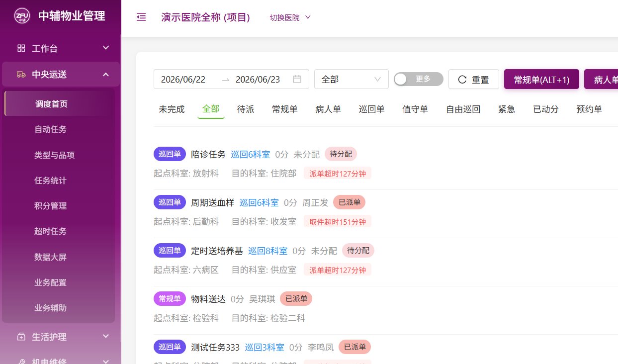Open 巡回3科室 link on 测试任务333 row
Image resolution: width=618 pixels, height=364 pixels.
click(x=265, y=348)
